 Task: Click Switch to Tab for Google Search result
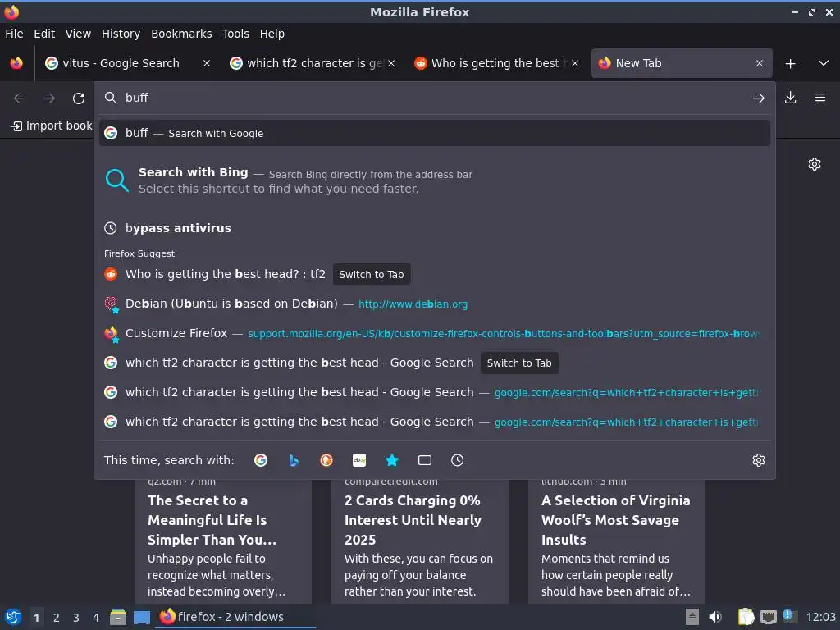[x=519, y=363]
